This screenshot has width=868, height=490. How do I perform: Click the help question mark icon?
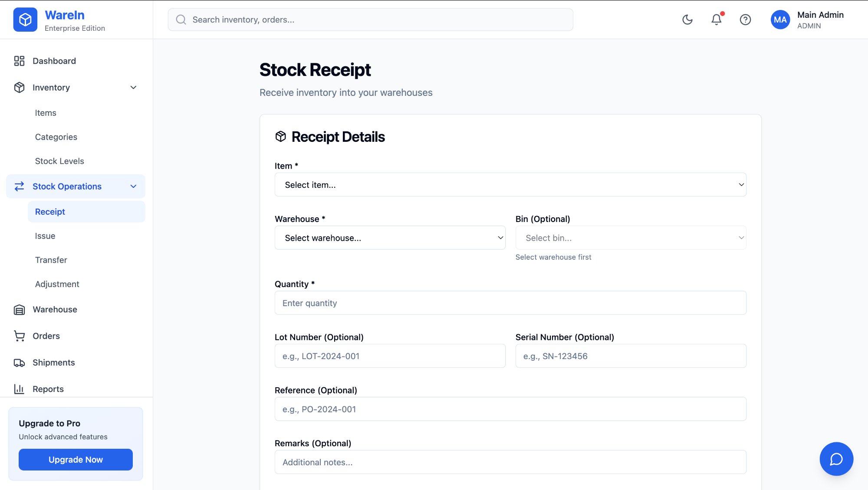(x=745, y=20)
